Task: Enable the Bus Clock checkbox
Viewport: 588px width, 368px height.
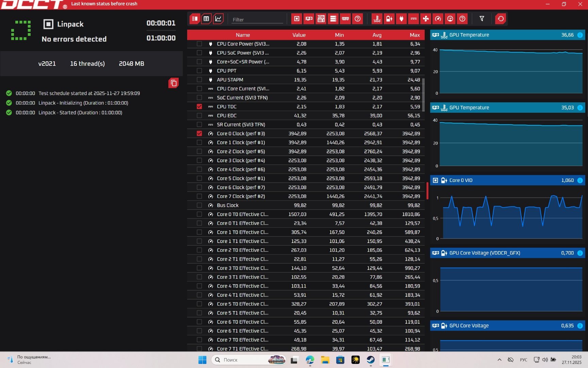Action: tap(199, 205)
